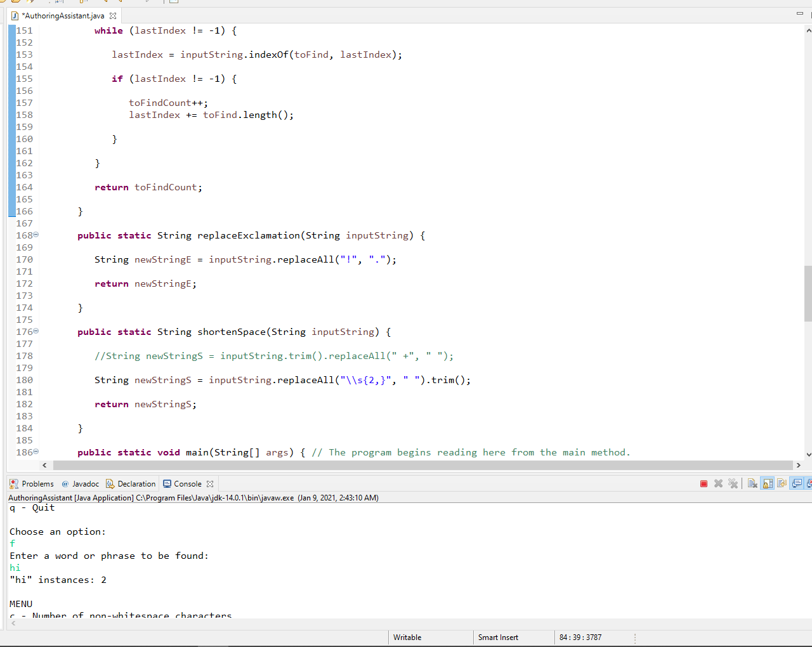The image size is (812, 647).
Task: Open the Problems tab
Action: coord(37,483)
